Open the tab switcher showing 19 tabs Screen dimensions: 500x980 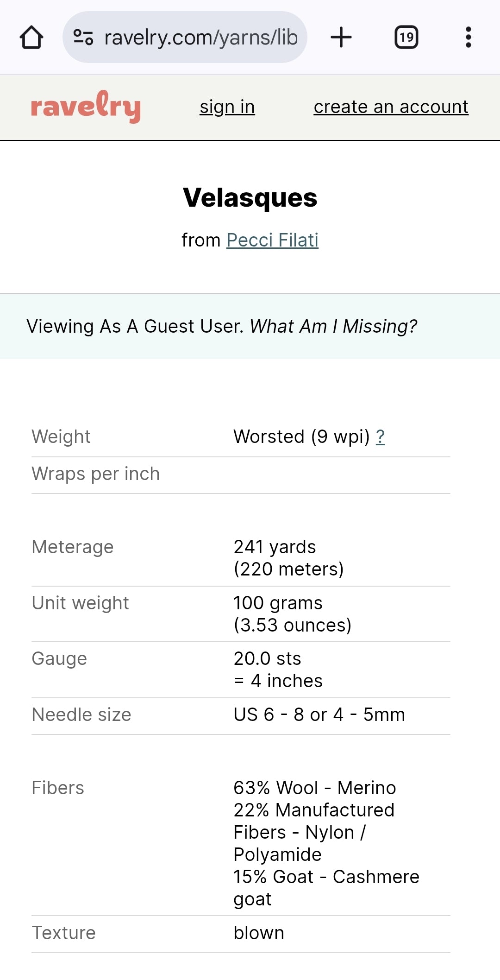(x=406, y=37)
